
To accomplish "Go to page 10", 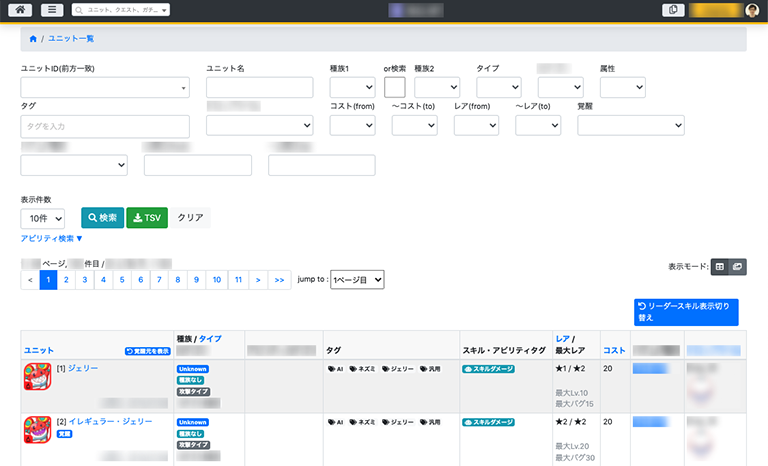I will point(216,280).
